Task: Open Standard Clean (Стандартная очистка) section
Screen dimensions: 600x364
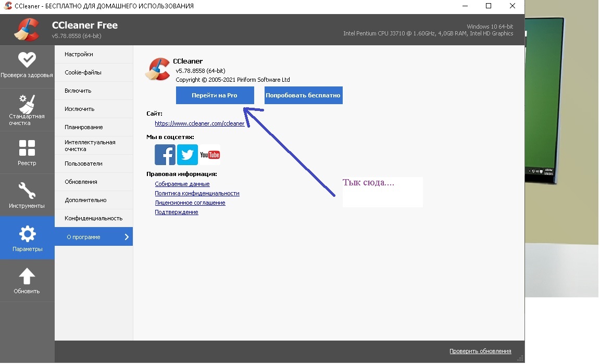Action: (x=27, y=110)
